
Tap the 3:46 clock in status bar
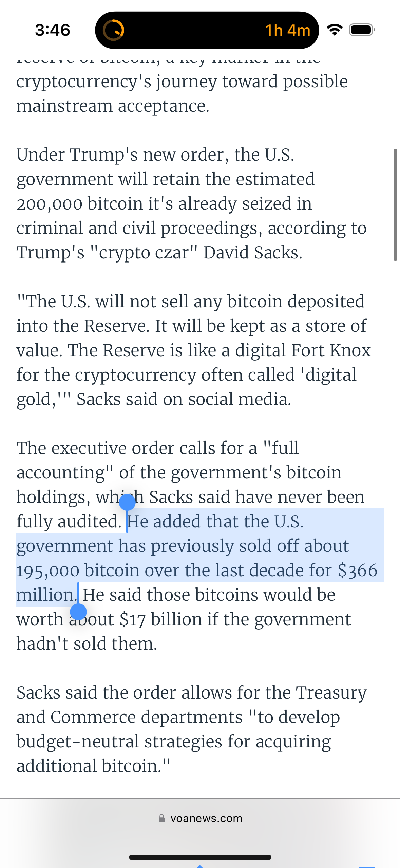[x=53, y=30]
